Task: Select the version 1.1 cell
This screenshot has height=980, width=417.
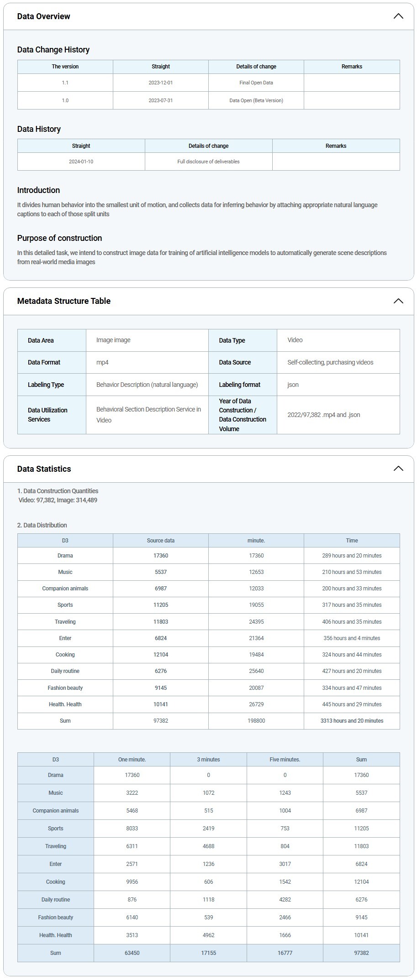Action: point(65,83)
